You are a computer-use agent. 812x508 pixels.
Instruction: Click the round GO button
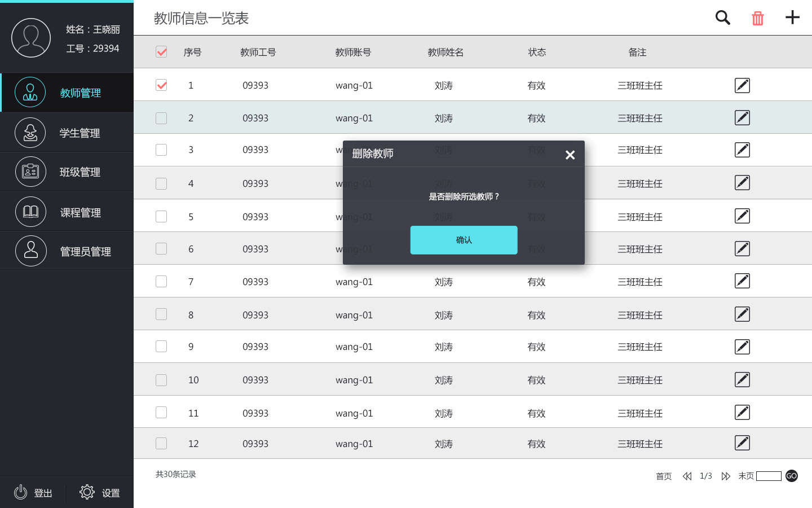click(792, 476)
